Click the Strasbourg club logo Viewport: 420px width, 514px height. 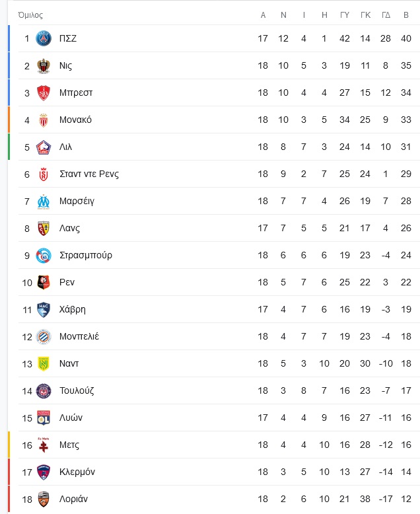[x=43, y=256]
